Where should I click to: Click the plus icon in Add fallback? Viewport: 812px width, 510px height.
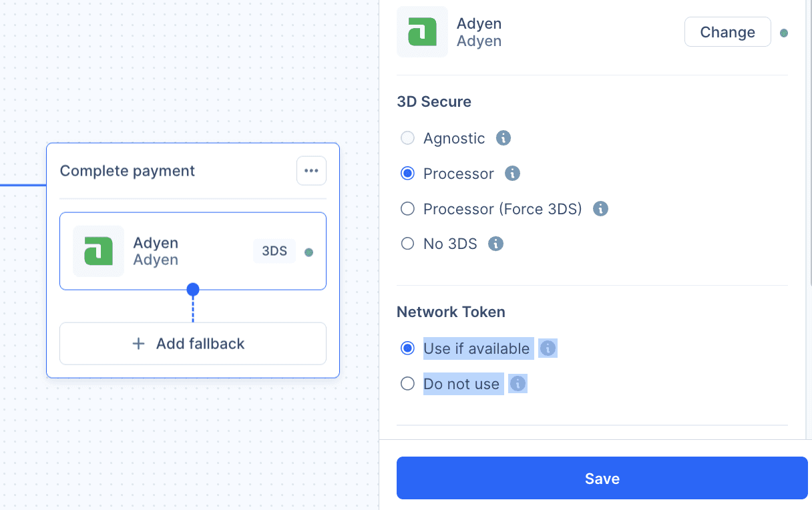[138, 344]
